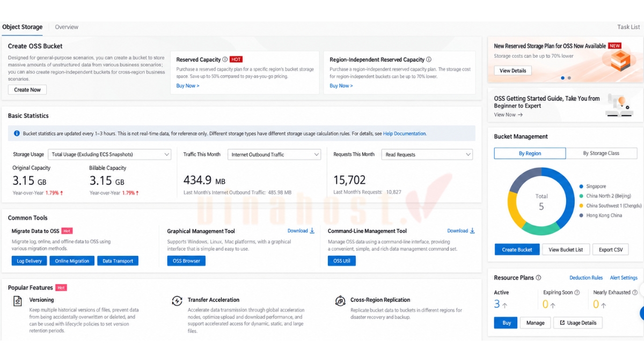Click the Versioning feature icon
The width and height of the screenshot is (644, 362).
point(18,301)
